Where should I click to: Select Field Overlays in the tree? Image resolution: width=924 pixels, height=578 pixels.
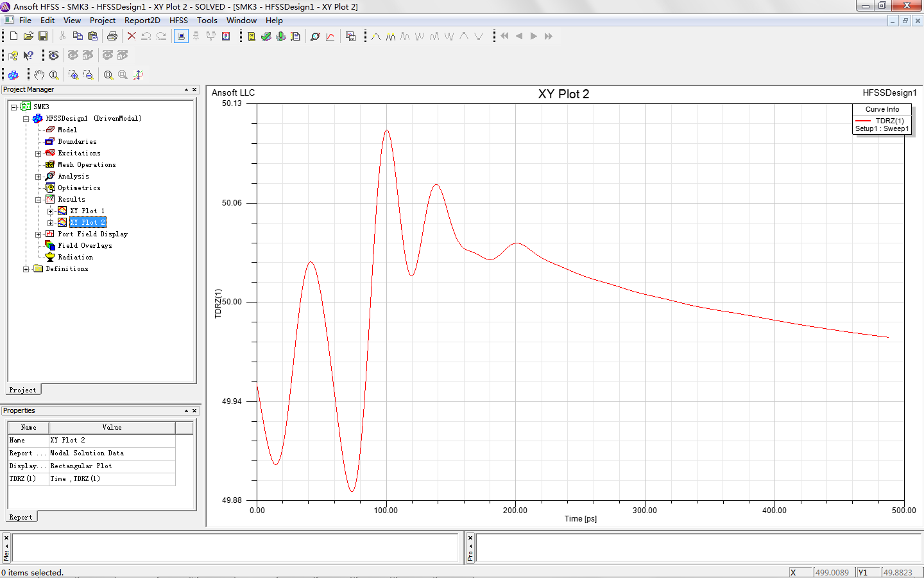click(85, 246)
